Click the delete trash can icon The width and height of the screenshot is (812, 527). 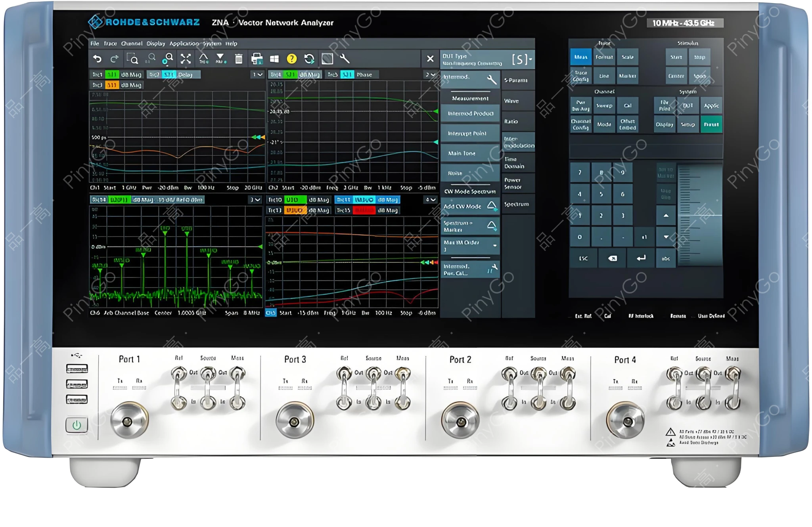(x=239, y=59)
